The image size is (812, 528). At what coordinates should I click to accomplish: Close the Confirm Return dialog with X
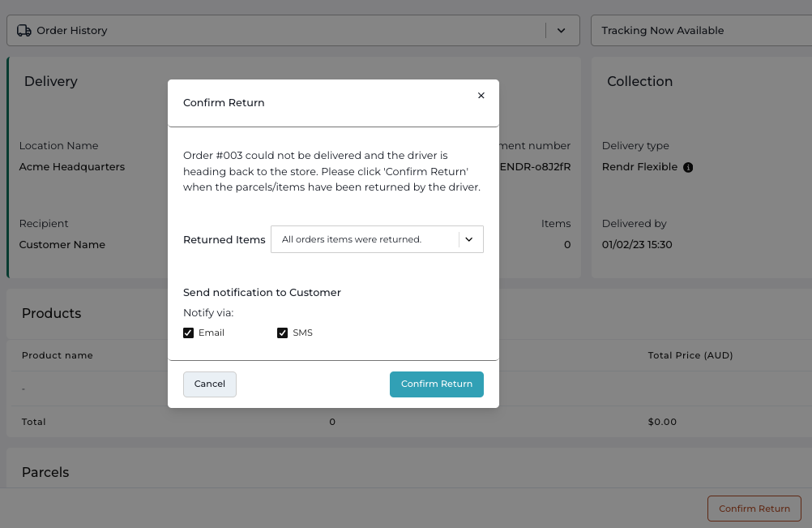point(481,96)
